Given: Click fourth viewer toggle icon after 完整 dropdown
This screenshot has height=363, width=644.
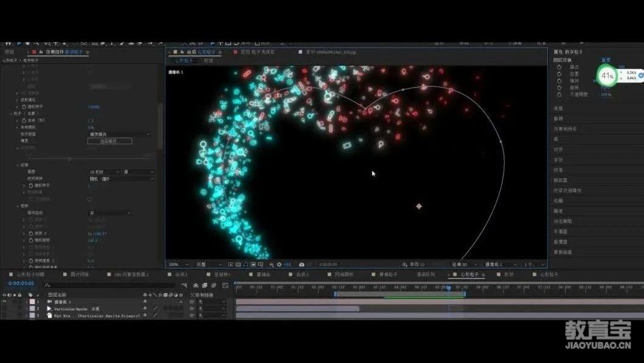Looking at the screenshot, I should click(253, 264).
